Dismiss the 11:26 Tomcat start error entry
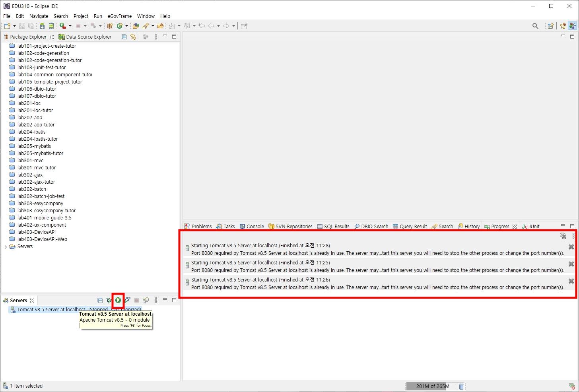The width and height of the screenshot is (579, 392). point(571,281)
